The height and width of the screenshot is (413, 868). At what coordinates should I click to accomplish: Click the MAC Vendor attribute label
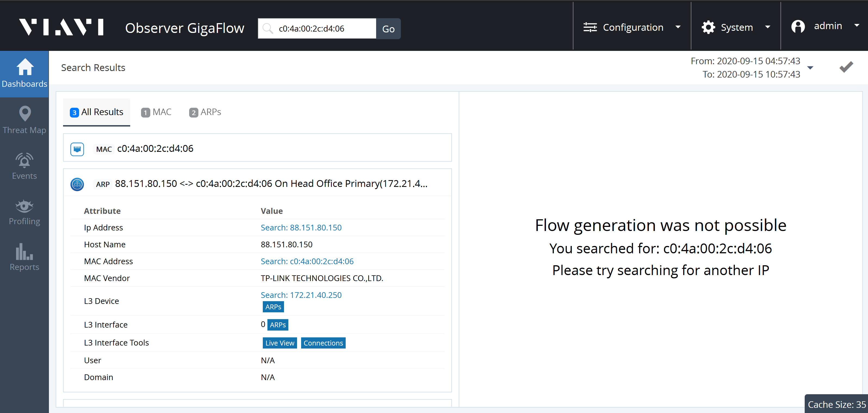(x=107, y=278)
